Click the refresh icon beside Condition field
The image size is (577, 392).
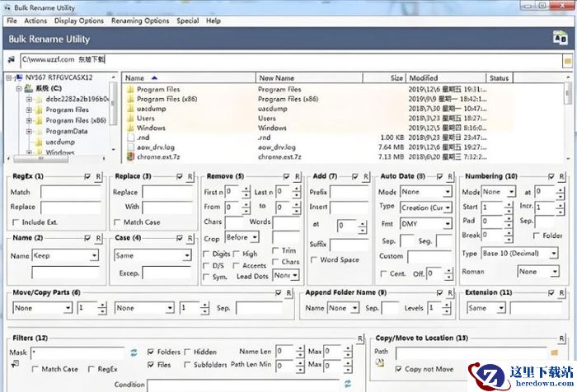click(x=348, y=384)
